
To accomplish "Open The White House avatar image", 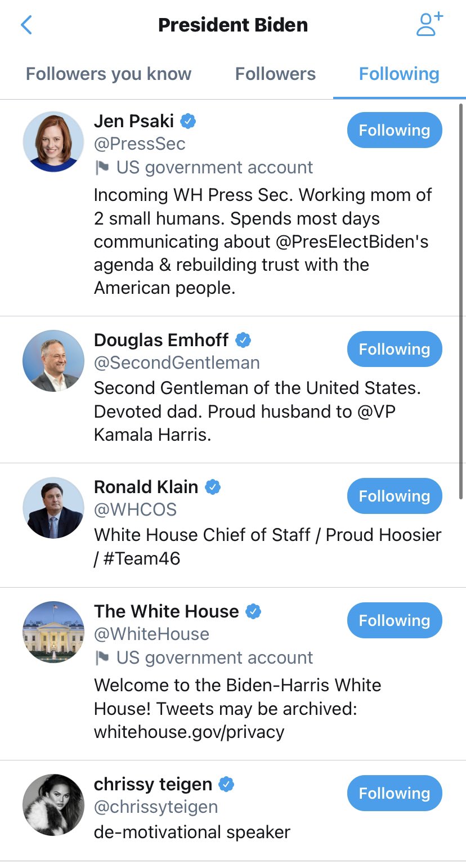I will point(53,632).
